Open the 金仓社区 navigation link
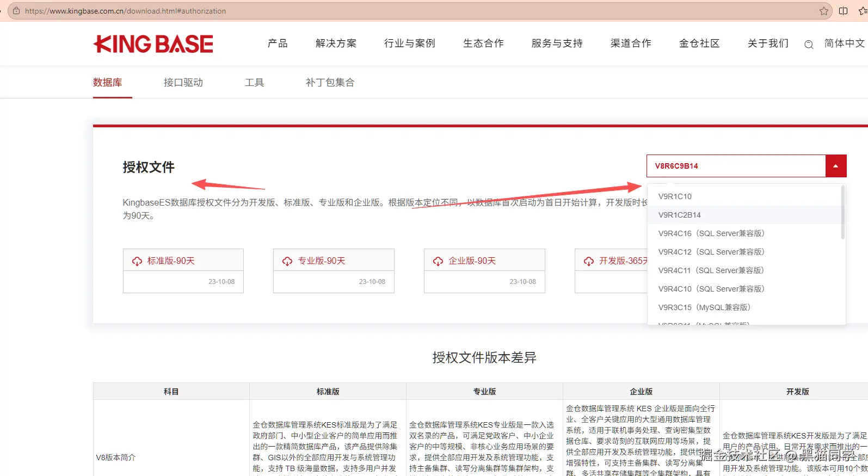Screen dimensions: 868x476 [x=699, y=43]
